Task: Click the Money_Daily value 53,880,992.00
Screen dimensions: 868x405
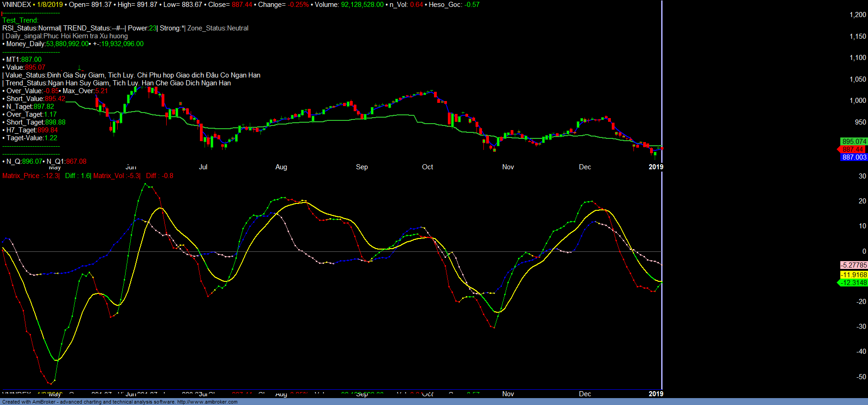Action: 67,44
